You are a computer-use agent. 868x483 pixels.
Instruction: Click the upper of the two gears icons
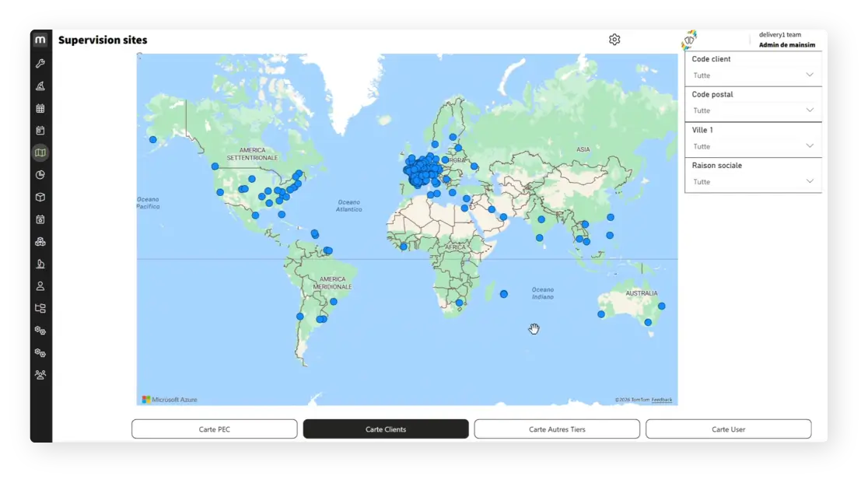point(40,331)
